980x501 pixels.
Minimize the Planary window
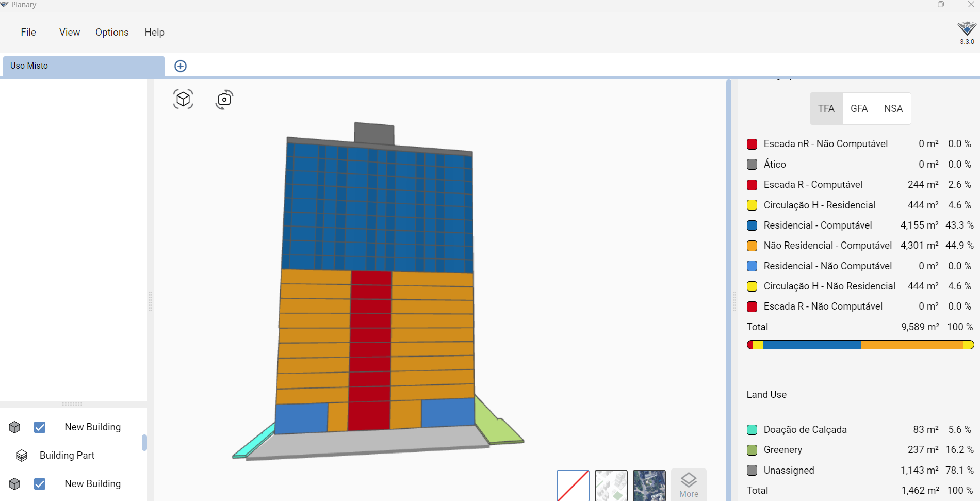(x=911, y=5)
